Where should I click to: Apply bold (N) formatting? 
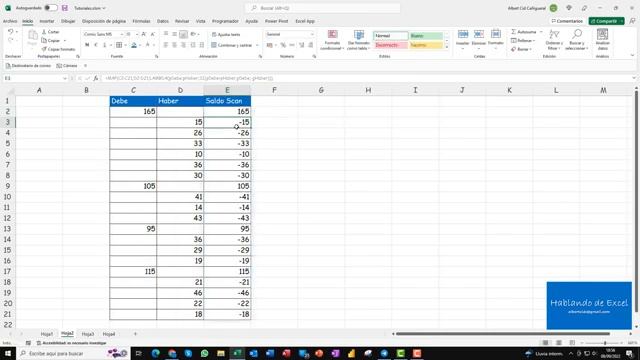87,45
